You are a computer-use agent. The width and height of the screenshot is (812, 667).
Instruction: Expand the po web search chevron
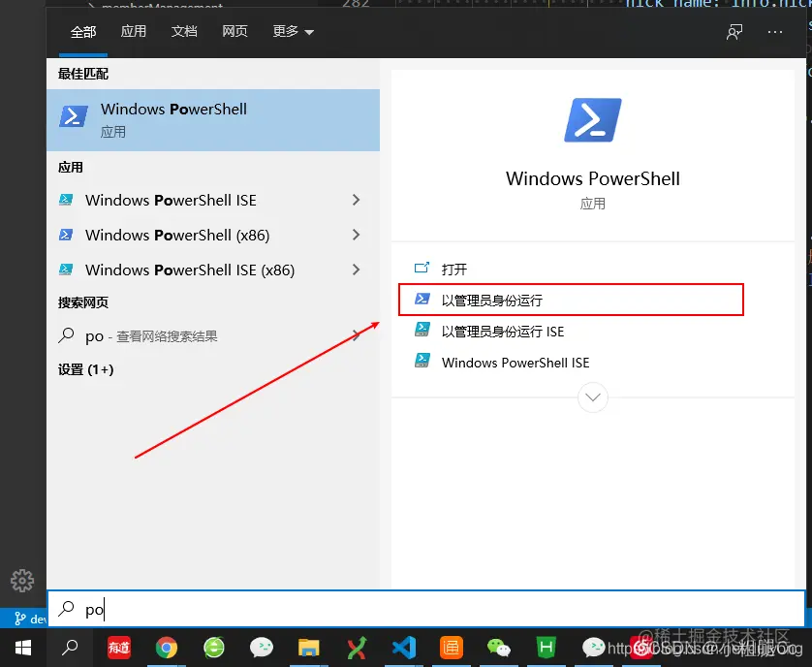[356, 335]
